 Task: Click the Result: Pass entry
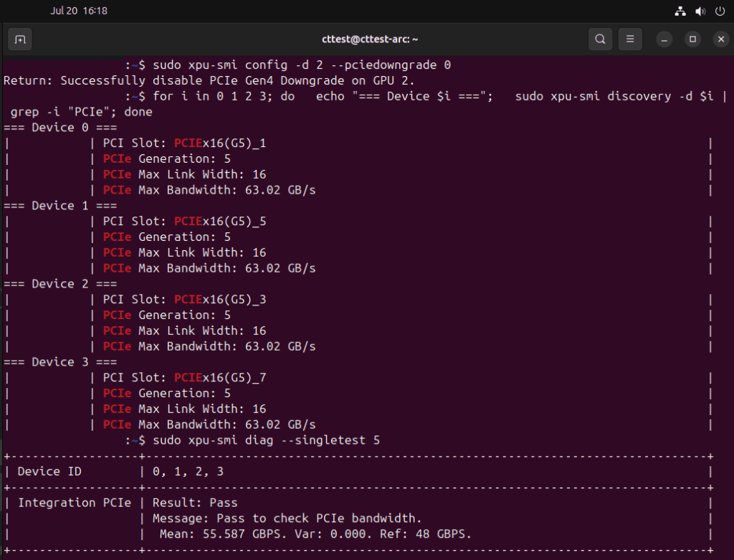click(195, 503)
